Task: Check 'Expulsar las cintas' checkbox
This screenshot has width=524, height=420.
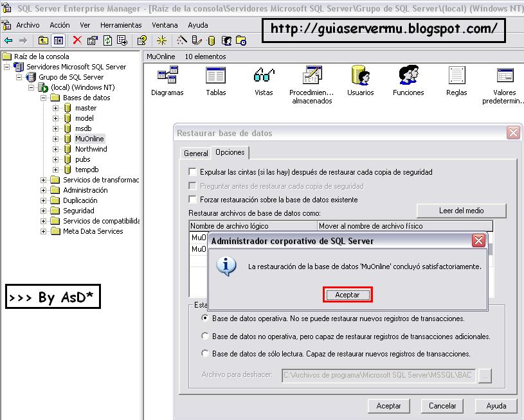Action: click(192, 172)
